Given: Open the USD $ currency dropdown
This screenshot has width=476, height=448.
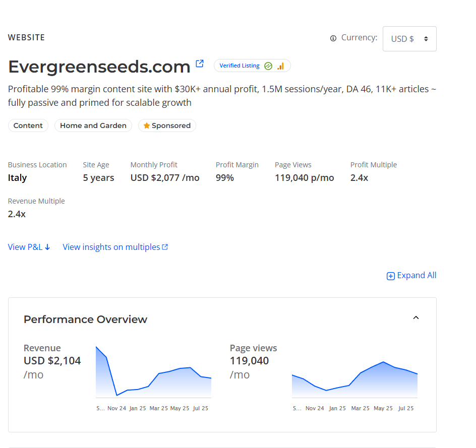Looking at the screenshot, I should (409, 39).
